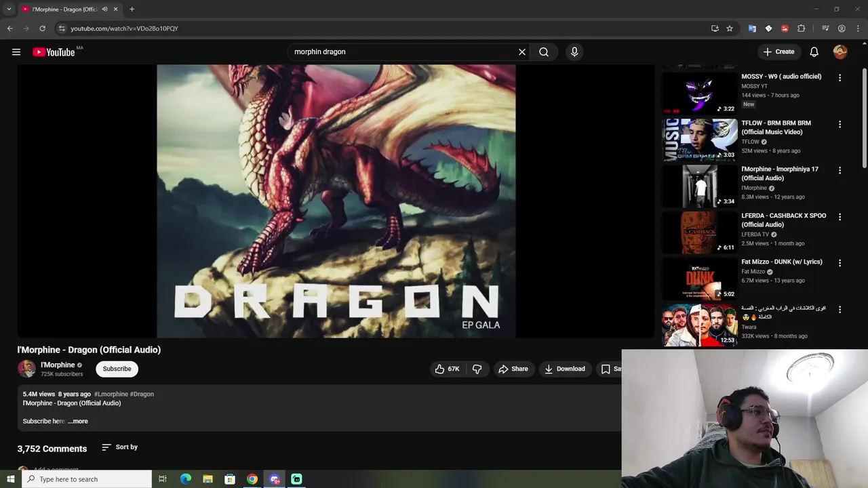Viewport: 868px width, 488px height.
Task: Reload the page
Action: 42,28
